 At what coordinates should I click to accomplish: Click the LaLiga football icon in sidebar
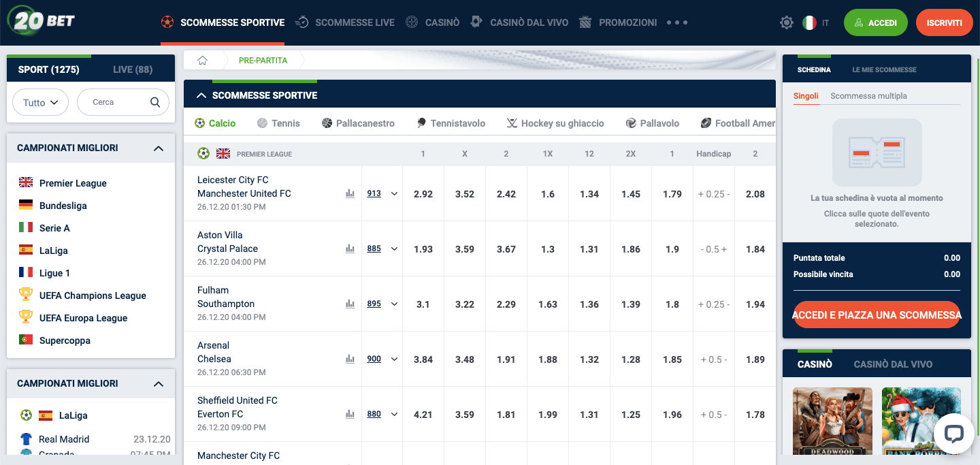coord(26,415)
